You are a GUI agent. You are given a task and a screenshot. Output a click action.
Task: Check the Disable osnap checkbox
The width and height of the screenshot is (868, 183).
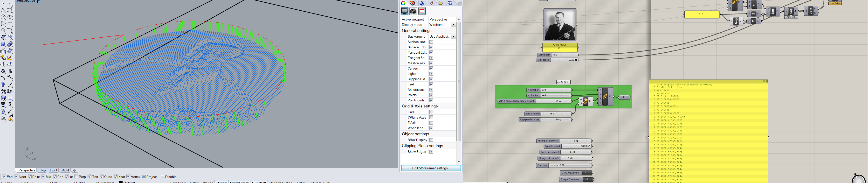click(x=163, y=176)
